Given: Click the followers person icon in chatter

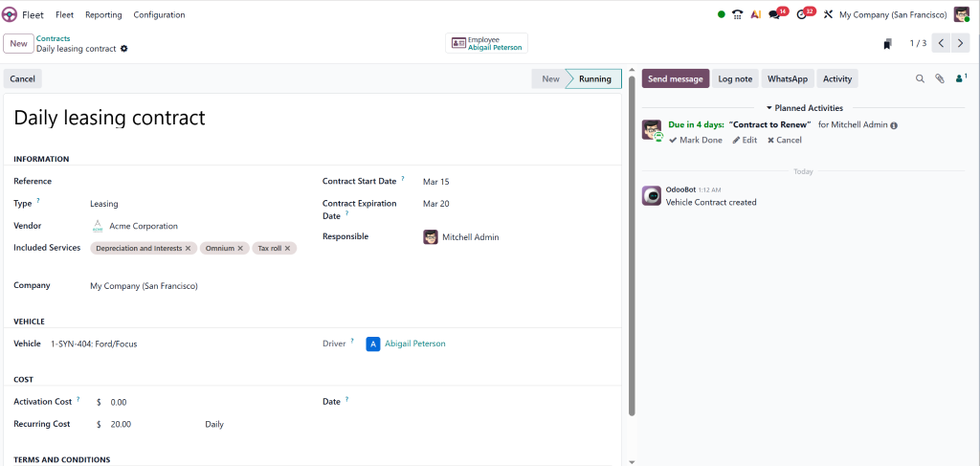Looking at the screenshot, I should tap(960, 79).
